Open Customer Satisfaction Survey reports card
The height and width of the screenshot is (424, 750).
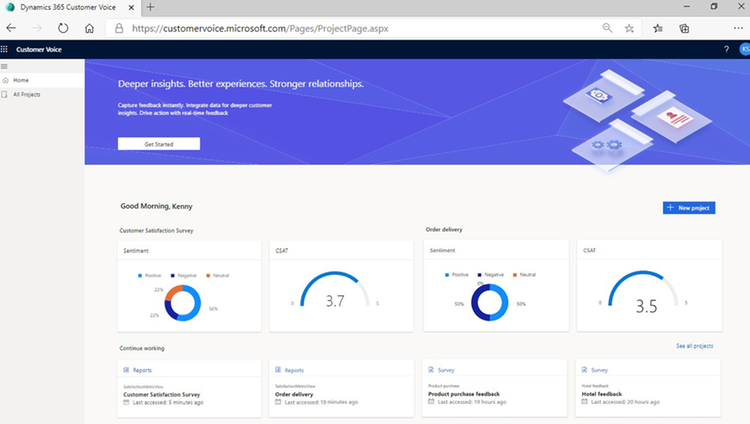189,389
